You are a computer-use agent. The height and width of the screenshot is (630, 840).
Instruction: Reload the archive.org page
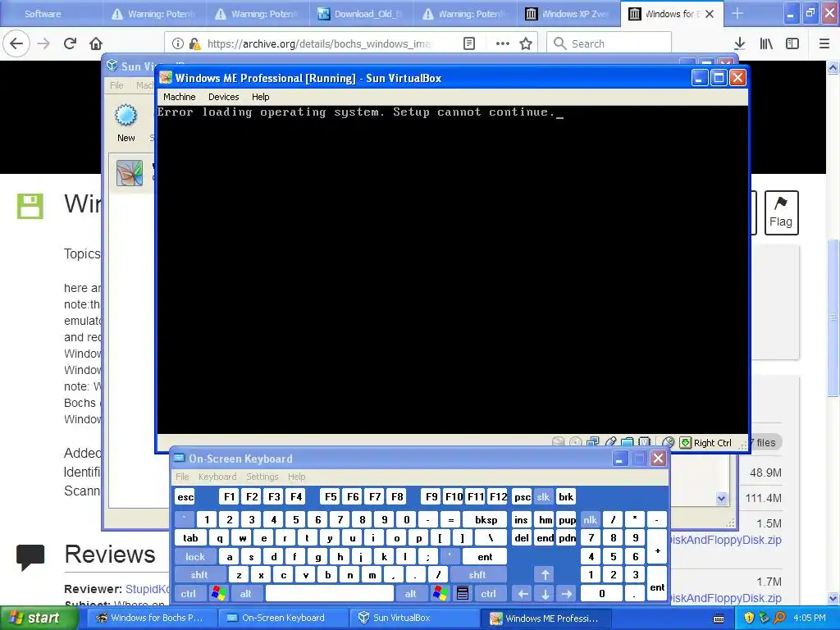[x=70, y=43]
